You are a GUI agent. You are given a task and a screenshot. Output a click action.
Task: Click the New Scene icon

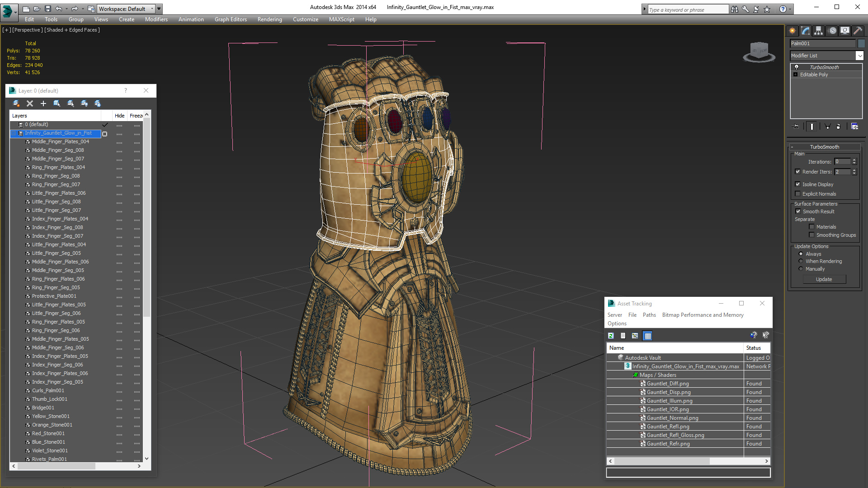pos(26,9)
